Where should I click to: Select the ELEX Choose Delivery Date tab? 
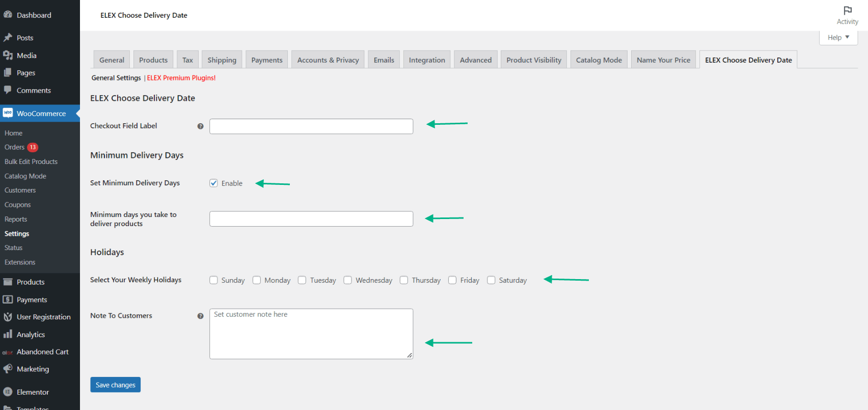pos(748,60)
